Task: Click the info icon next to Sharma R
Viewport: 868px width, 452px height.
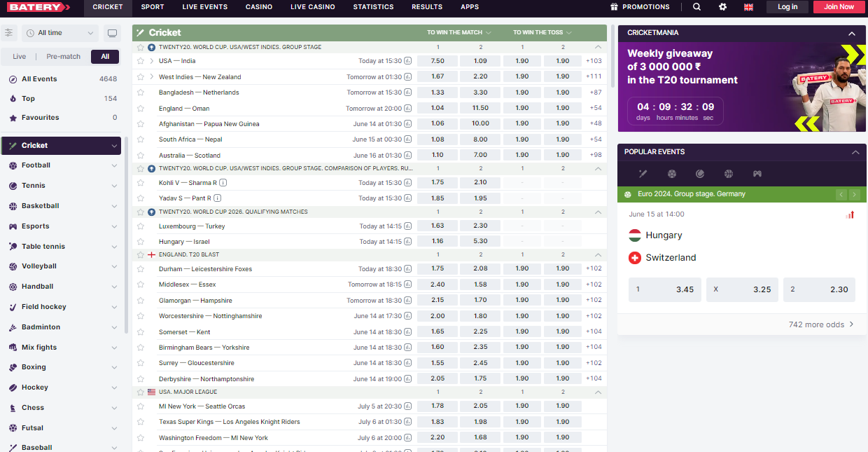Action: tap(223, 183)
